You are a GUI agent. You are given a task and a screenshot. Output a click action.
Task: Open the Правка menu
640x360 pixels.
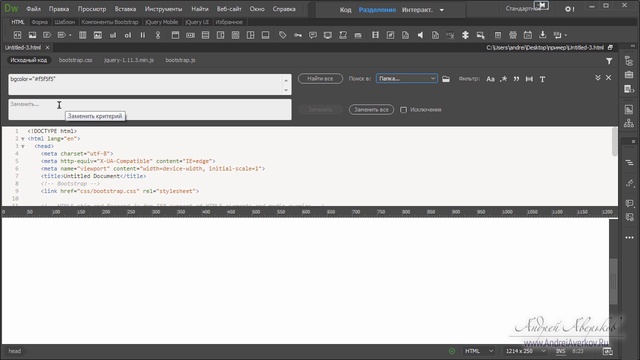59,9
